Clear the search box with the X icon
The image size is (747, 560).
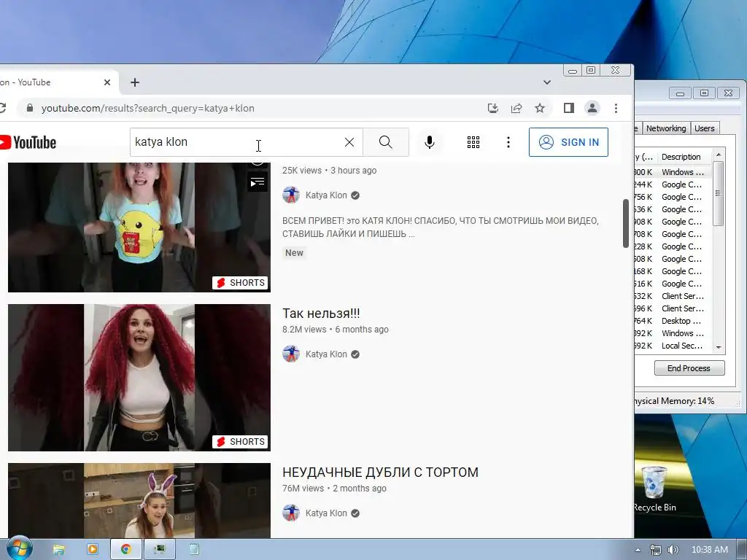tap(349, 142)
